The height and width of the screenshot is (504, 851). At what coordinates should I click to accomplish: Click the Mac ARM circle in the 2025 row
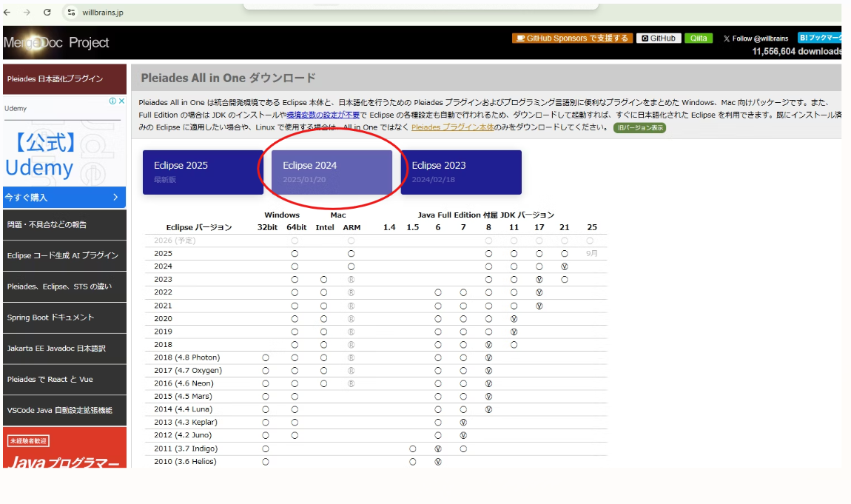(351, 253)
